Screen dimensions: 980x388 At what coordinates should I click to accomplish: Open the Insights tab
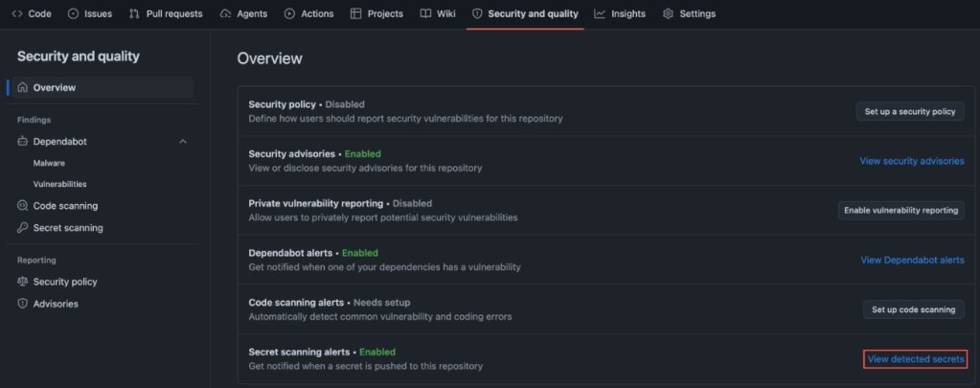[620, 13]
